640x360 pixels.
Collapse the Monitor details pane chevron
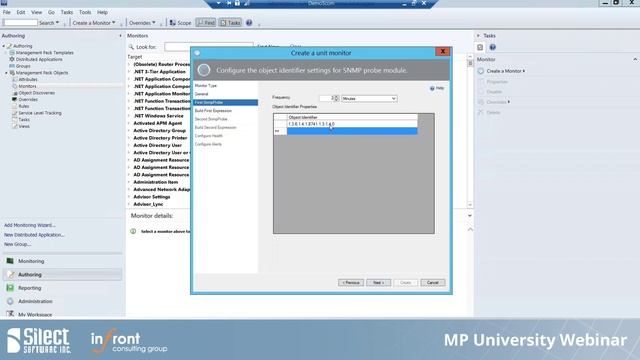tap(470, 216)
